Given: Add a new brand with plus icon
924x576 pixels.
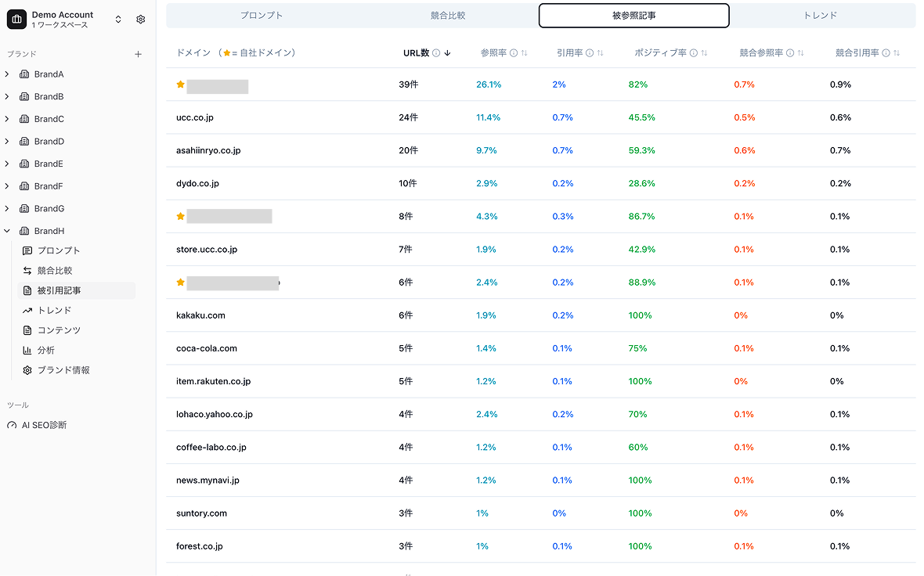Looking at the screenshot, I should [138, 54].
